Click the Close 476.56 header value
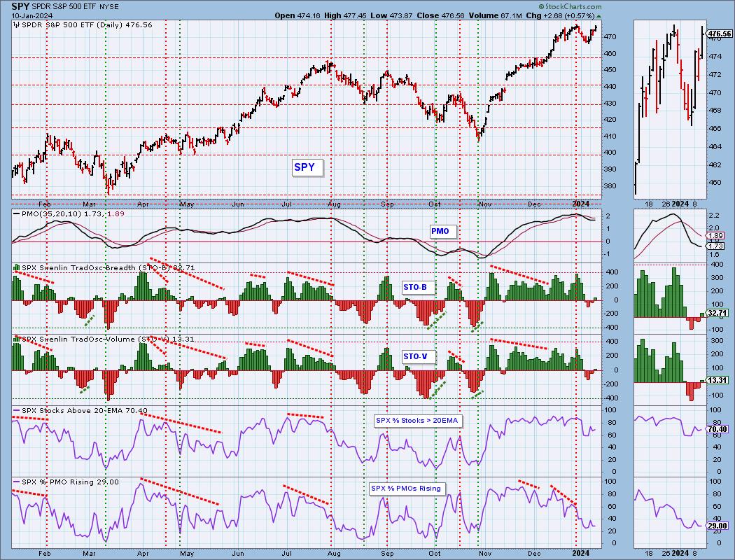Image resolution: width=735 pixels, height=560 pixels. (440, 15)
